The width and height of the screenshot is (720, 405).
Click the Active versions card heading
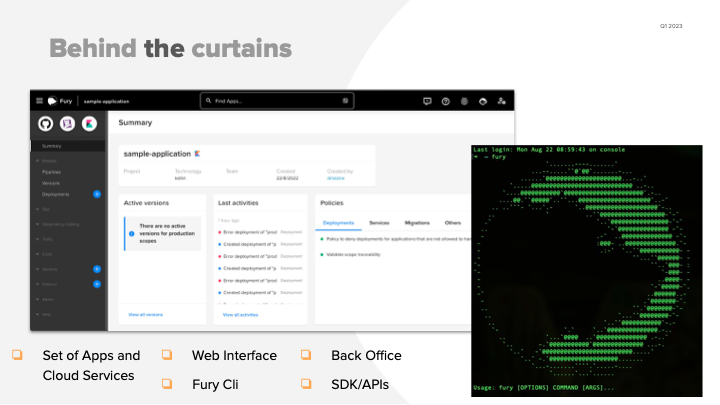pyautogui.click(x=146, y=203)
